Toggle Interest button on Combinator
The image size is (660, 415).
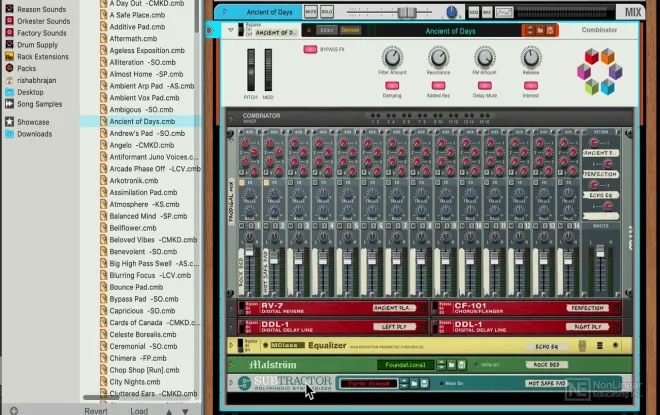[531, 85]
